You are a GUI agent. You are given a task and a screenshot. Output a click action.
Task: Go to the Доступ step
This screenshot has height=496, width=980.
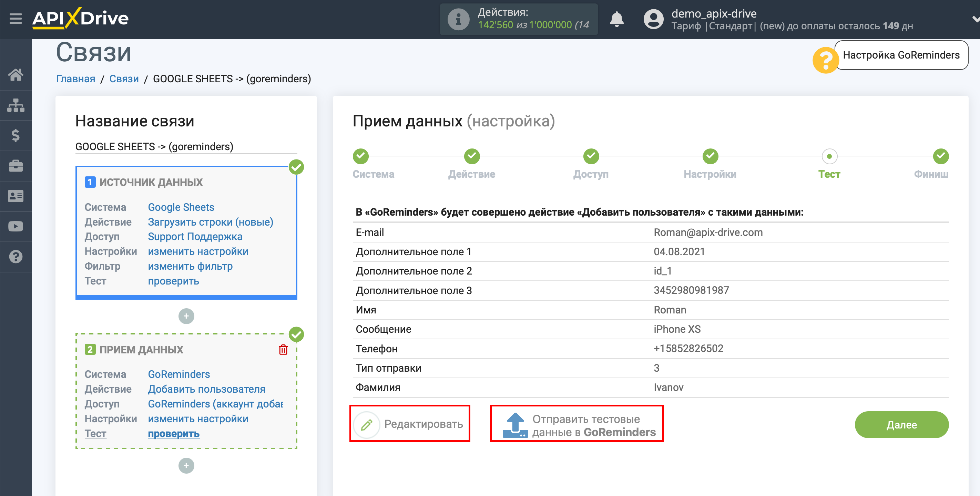(591, 156)
